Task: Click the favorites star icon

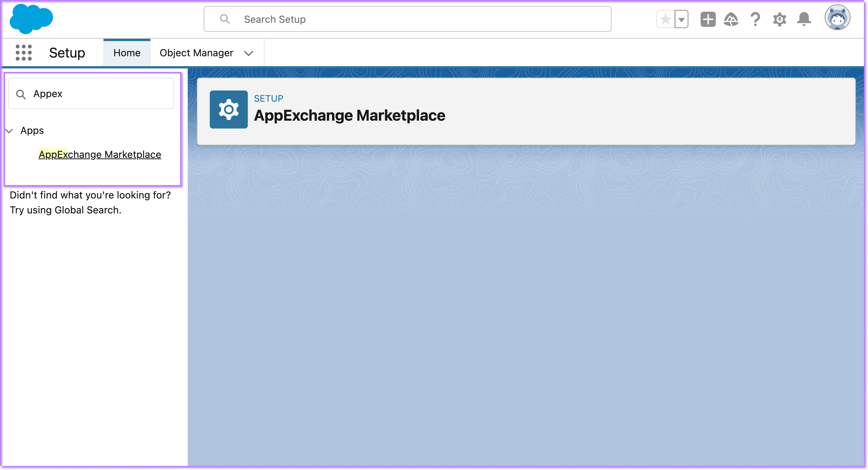Action: tap(666, 19)
